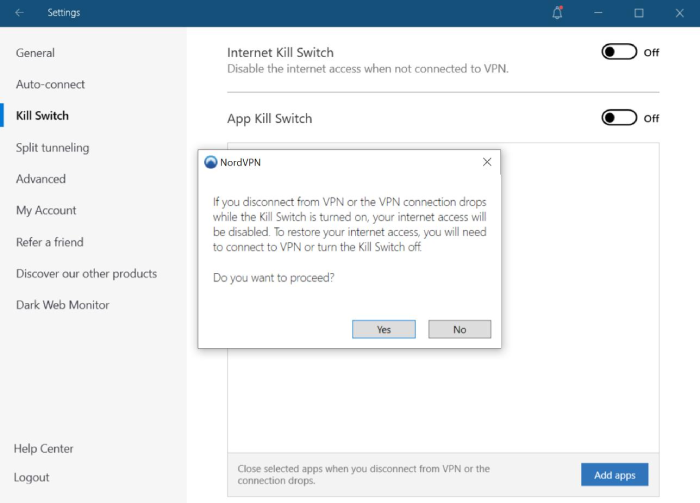The height and width of the screenshot is (503, 700).
Task: Click the 'App Kill Switch' heading
Action: click(x=270, y=119)
